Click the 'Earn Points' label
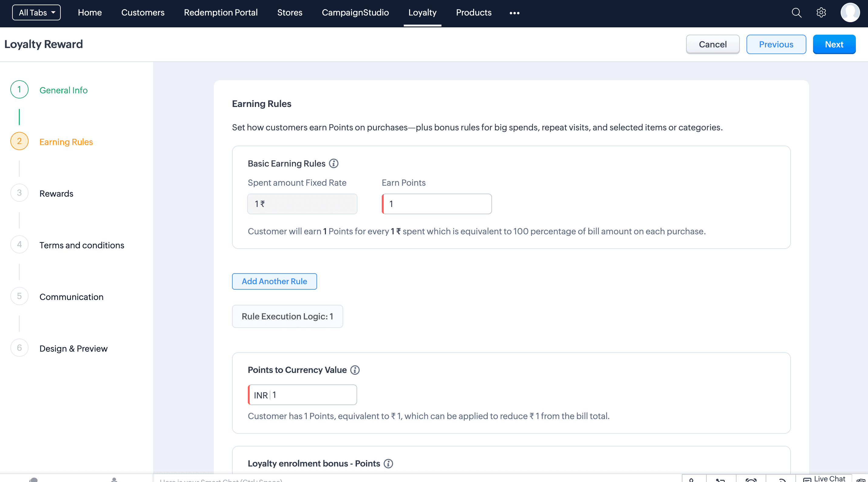Image resolution: width=868 pixels, height=482 pixels. (404, 183)
